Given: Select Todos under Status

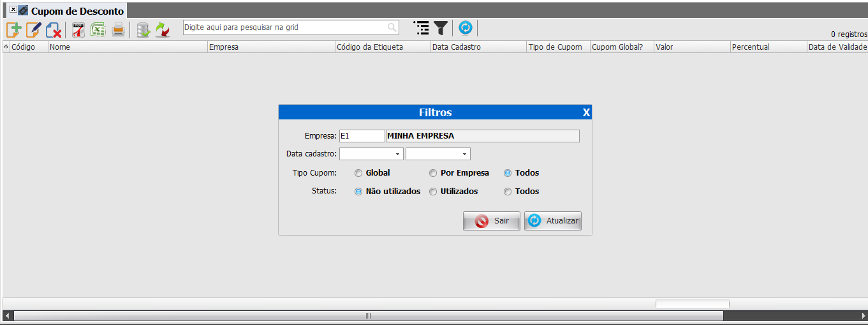Looking at the screenshot, I should pyautogui.click(x=508, y=192).
